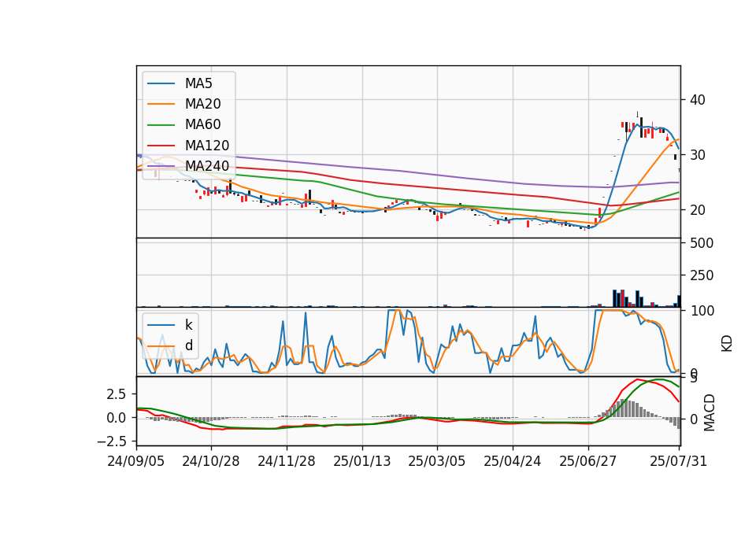Click the blue MA5 legend line sample
Screen dimensions: 756x543
pos(161,83)
